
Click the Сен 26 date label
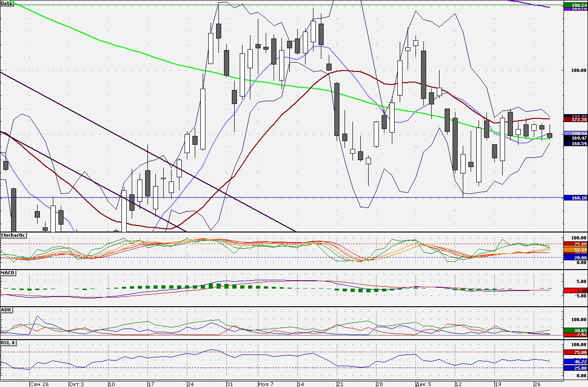39,384
